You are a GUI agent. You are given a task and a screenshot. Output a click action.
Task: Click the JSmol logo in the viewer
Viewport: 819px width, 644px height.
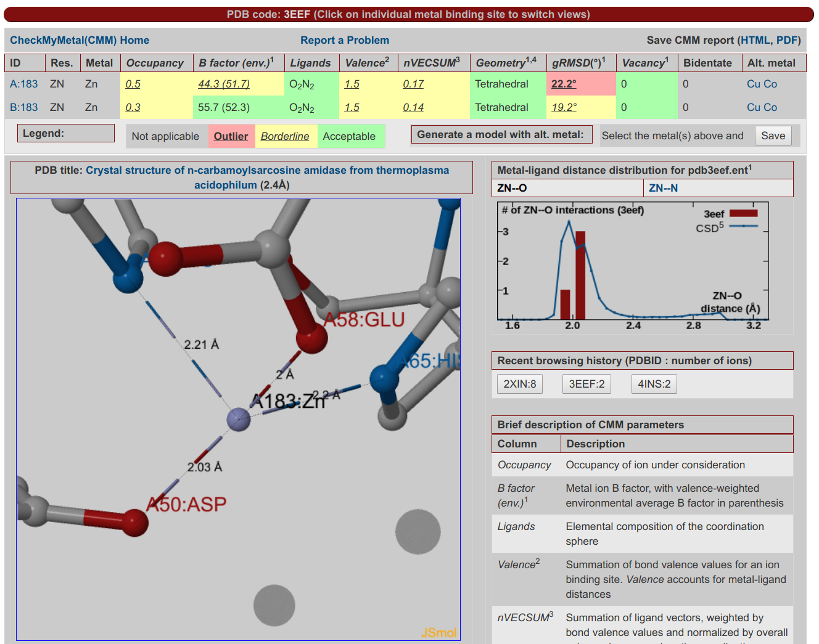tap(438, 632)
